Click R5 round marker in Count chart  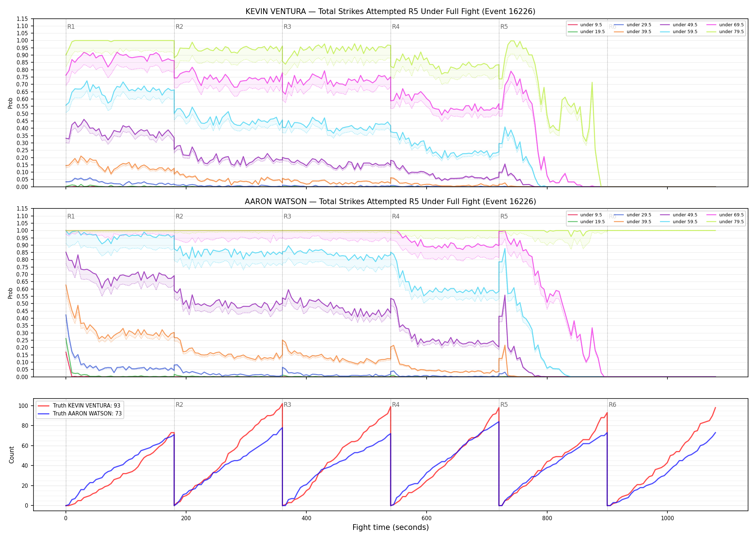tap(504, 405)
